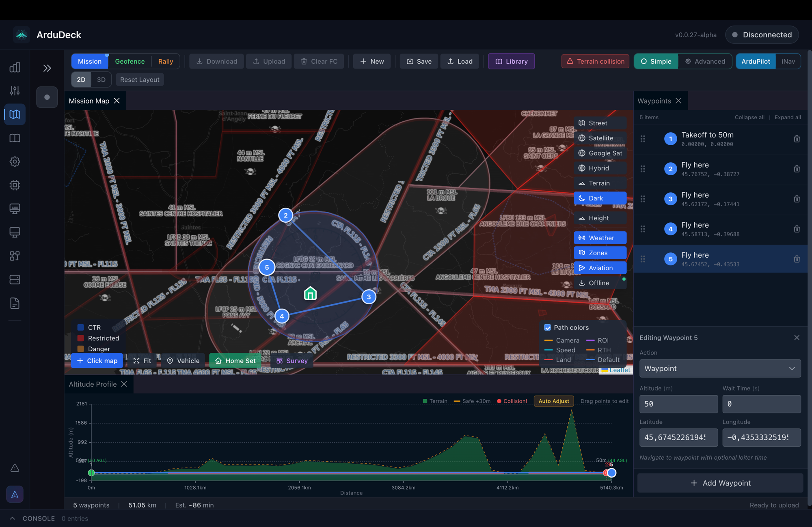Expand sidebar with double chevron icon

point(47,68)
